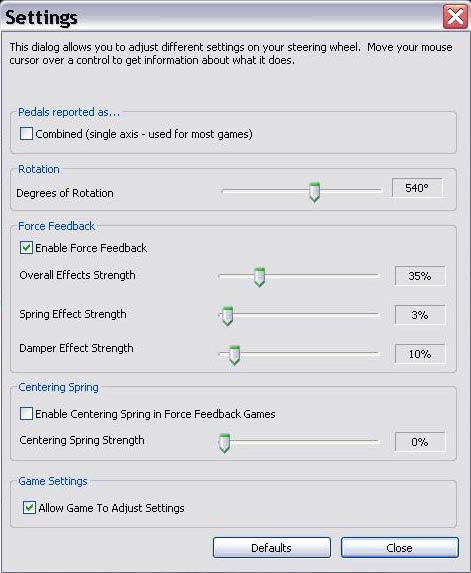Click the Overall Effects Strength slider thumb

259,277
